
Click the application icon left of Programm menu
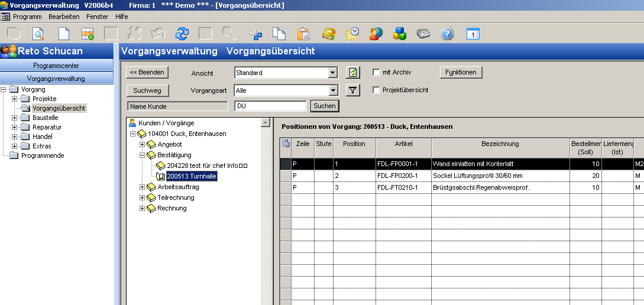point(5,17)
